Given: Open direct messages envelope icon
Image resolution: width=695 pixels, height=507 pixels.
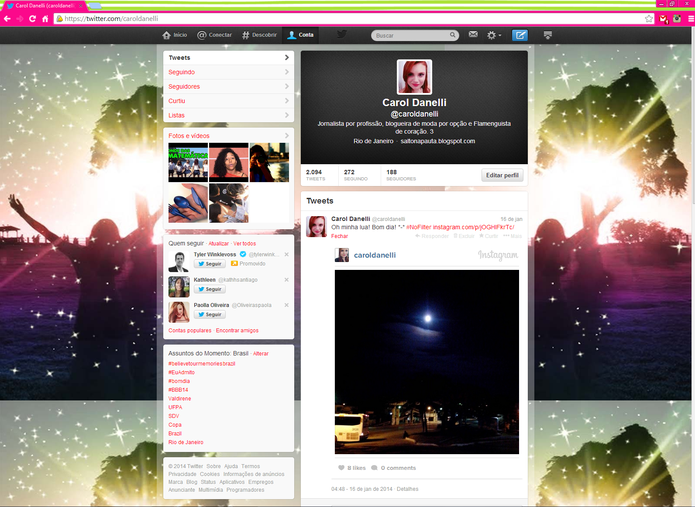Looking at the screenshot, I should [473, 35].
